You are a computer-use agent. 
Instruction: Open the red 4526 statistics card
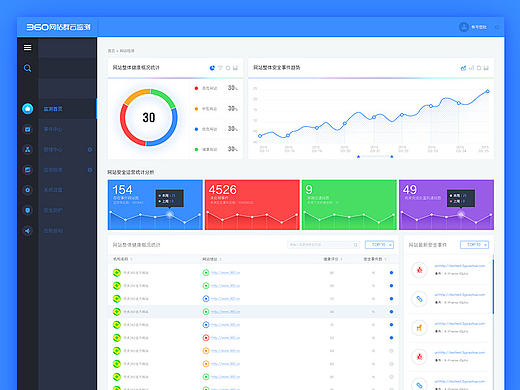tap(252, 205)
